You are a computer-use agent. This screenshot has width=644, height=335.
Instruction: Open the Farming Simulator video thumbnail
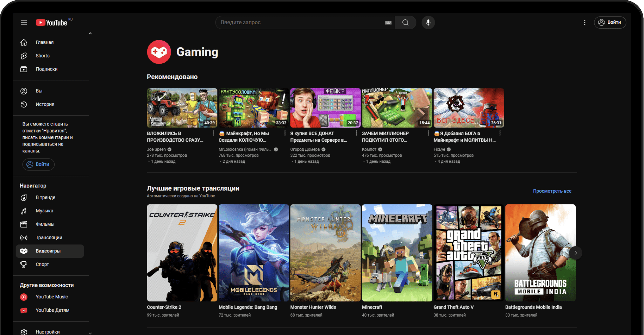click(x=182, y=108)
